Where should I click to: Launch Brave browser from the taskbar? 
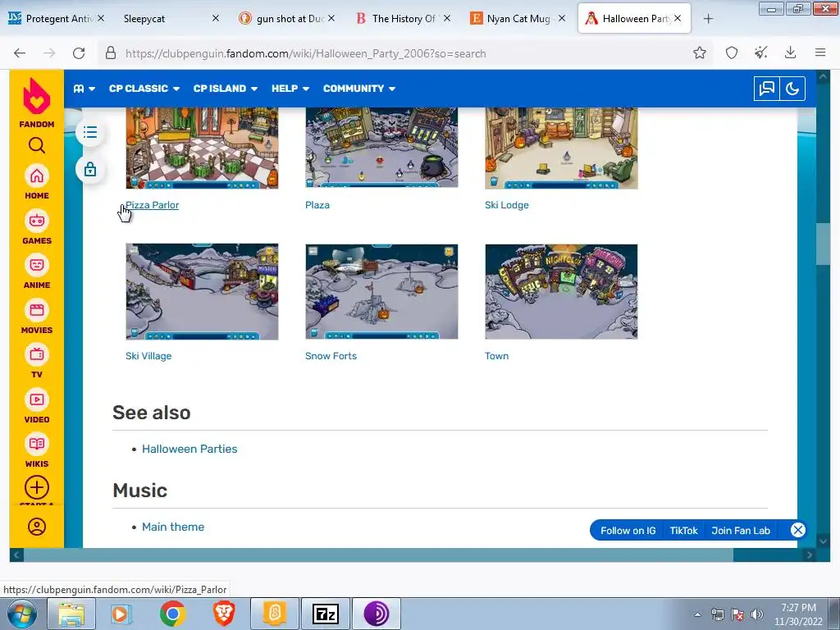point(224,614)
